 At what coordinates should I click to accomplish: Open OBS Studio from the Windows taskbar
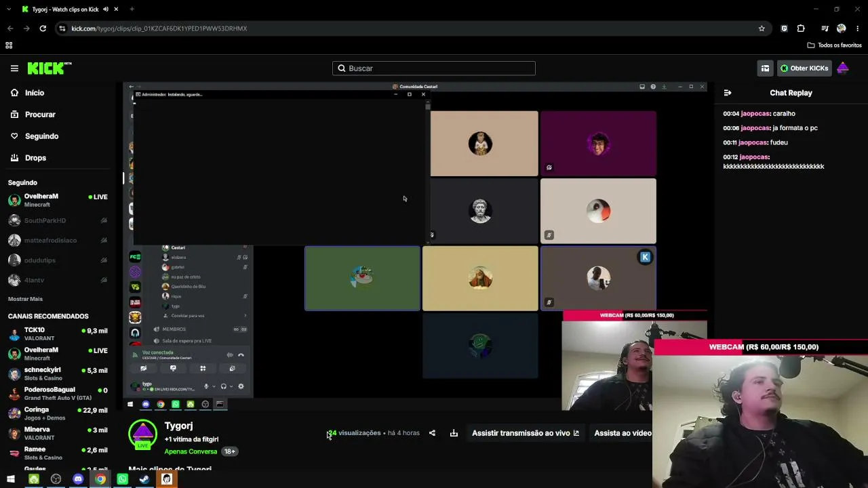tap(56, 479)
